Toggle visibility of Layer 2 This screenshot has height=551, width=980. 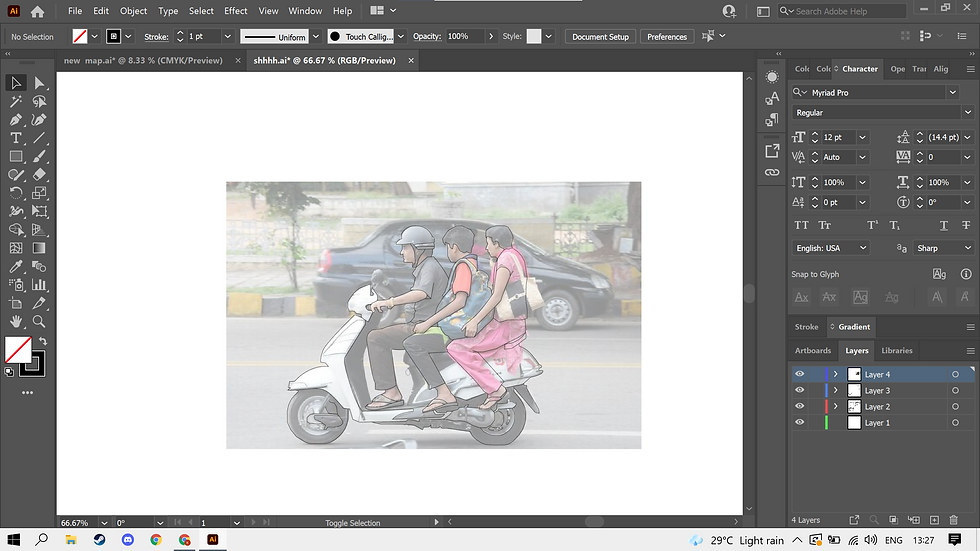click(x=799, y=407)
